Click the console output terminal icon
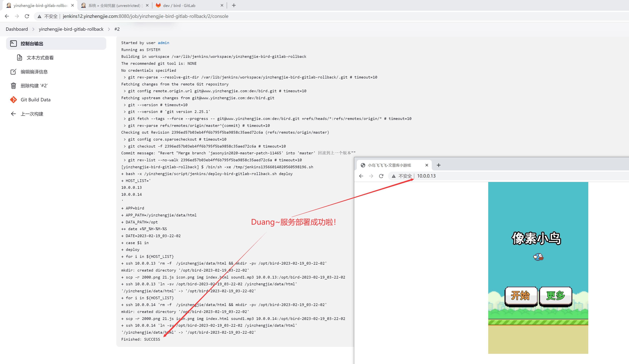This screenshot has width=629, height=364. tap(13, 44)
